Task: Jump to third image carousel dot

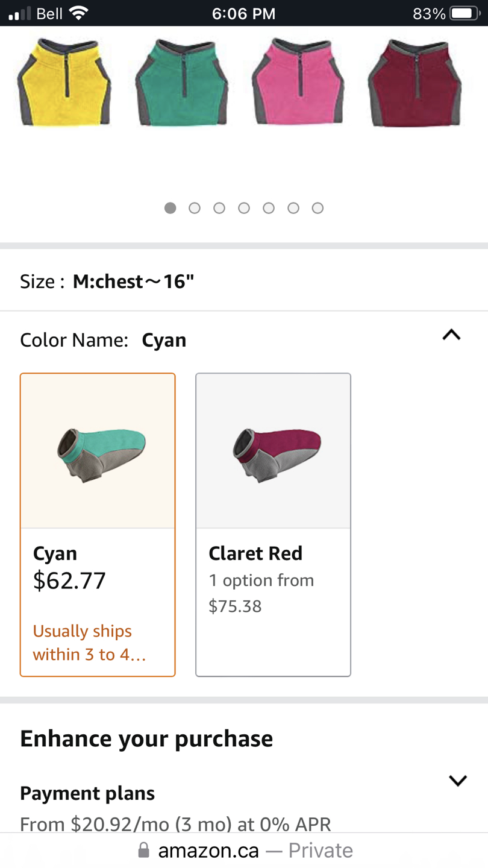Action: pos(219,208)
